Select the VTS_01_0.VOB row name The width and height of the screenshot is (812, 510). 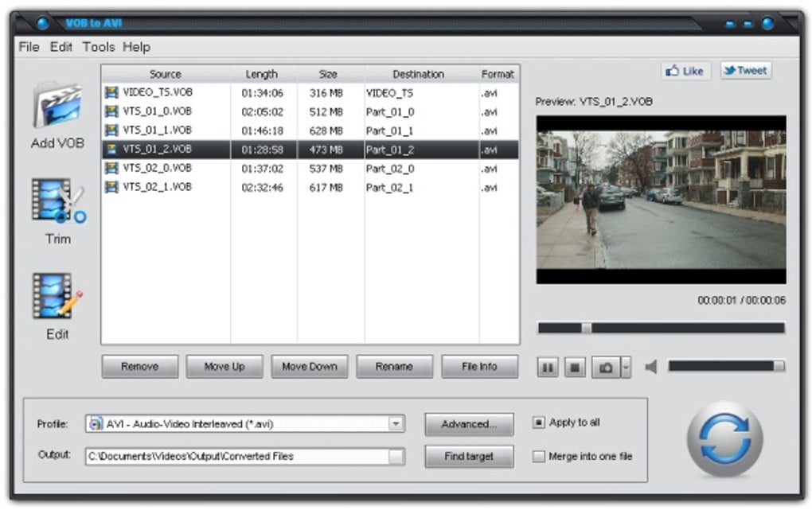click(x=157, y=111)
